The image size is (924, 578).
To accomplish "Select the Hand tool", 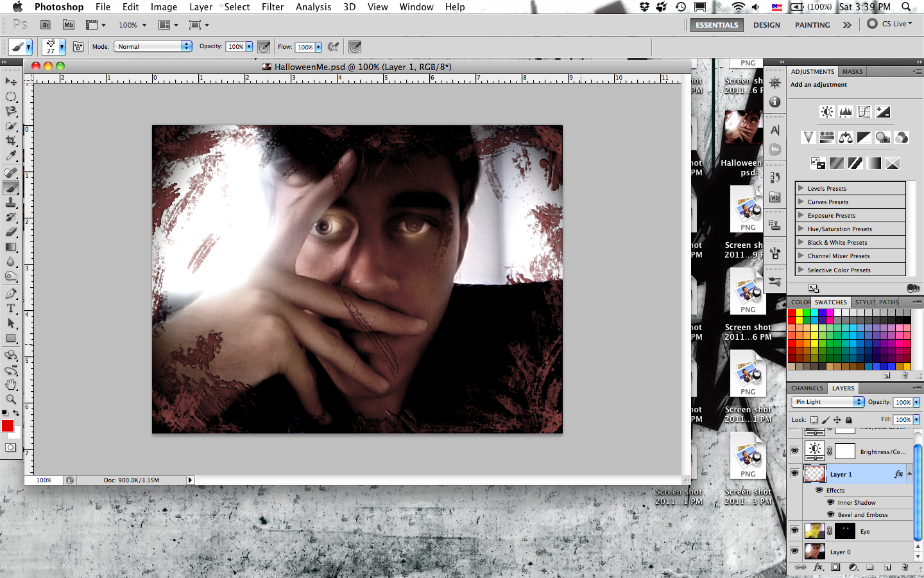I will pos(11,385).
